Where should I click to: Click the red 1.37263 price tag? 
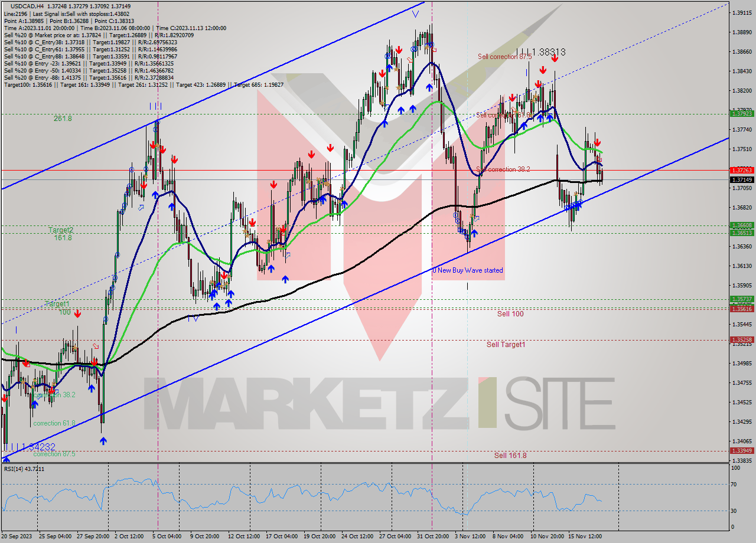tap(741, 170)
